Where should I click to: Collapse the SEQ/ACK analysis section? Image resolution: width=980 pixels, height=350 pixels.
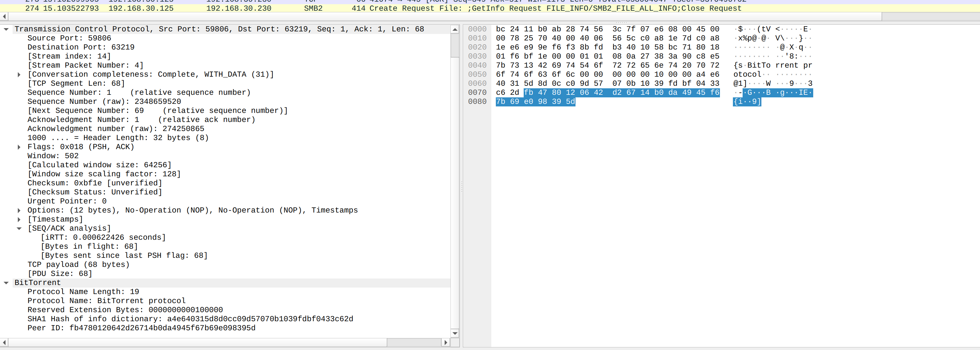coord(19,229)
